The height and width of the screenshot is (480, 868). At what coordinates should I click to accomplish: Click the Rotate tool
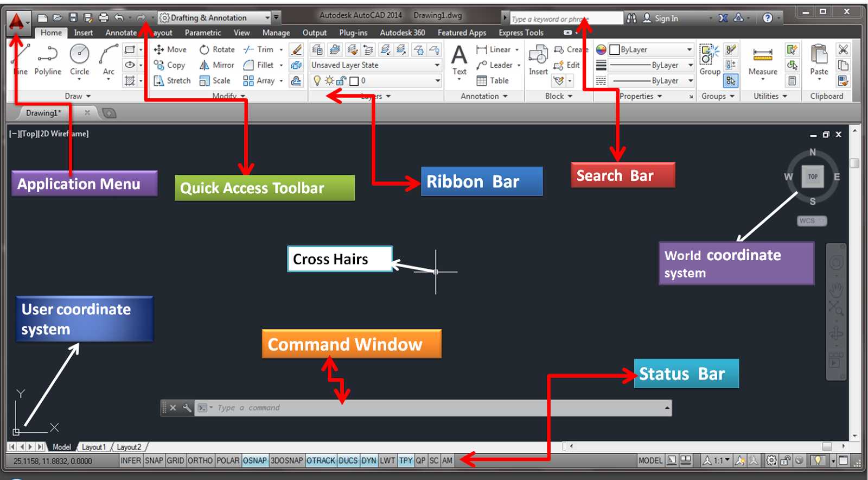point(217,49)
